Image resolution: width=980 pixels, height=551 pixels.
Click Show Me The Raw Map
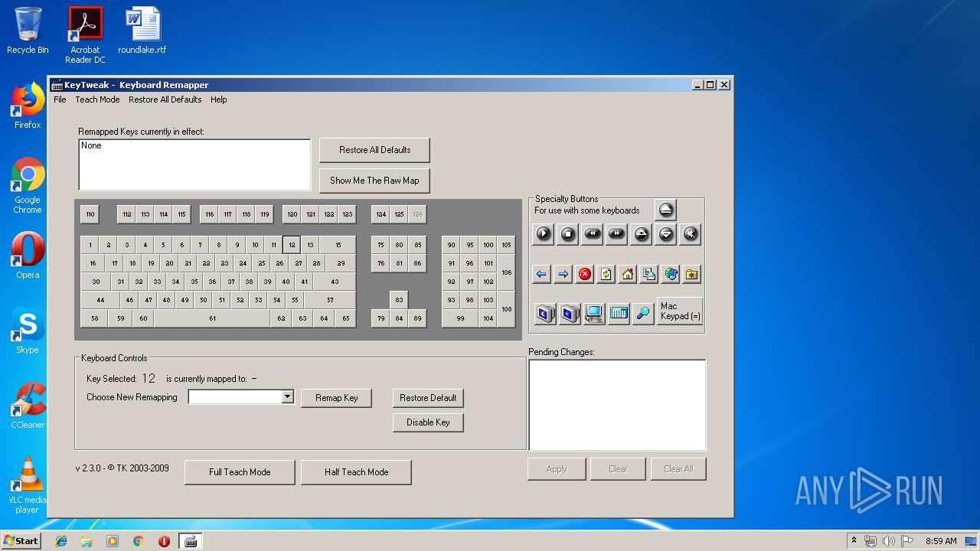375,181
